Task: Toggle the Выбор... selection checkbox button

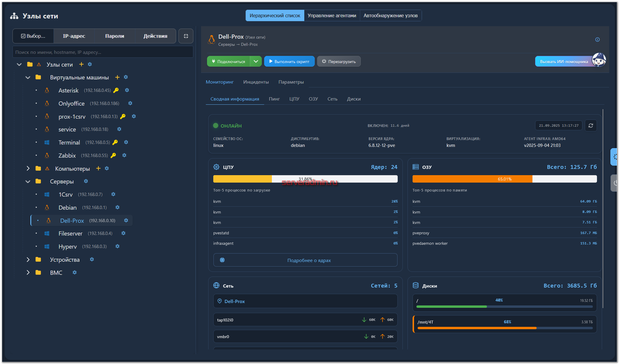Action: pyautogui.click(x=33, y=36)
